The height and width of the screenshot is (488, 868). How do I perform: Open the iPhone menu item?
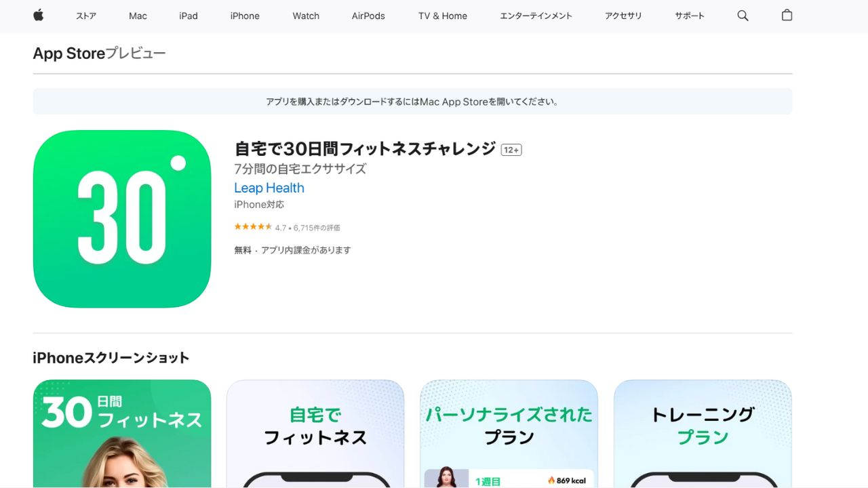[x=245, y=16]
